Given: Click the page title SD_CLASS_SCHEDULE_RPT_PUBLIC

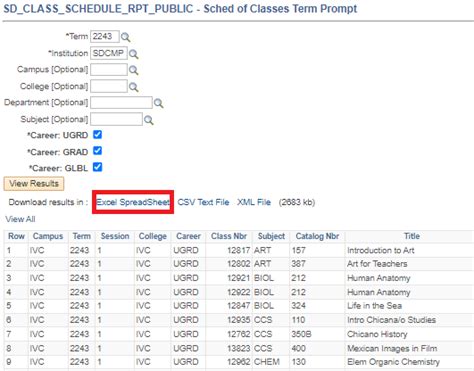Looking at the screenshot, I should [98, 9].
